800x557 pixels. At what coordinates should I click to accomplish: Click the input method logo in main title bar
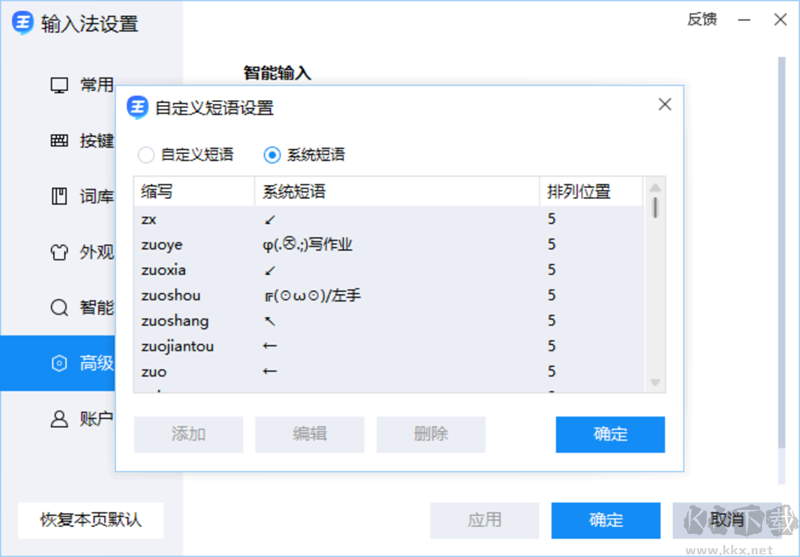point(23,23)
